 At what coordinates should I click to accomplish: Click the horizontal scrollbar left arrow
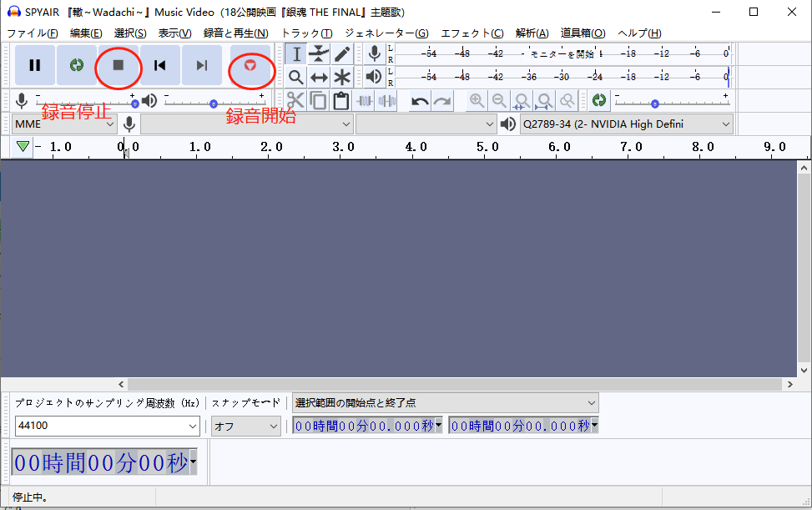[x=121, y=384]
